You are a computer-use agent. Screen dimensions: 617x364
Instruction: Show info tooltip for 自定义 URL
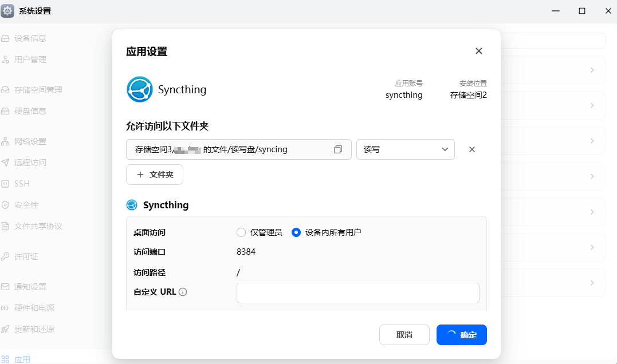(183, 292)
